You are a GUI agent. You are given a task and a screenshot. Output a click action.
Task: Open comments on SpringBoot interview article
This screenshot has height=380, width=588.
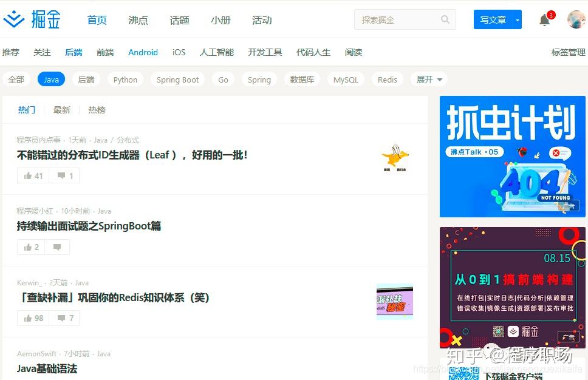[x=57, y=247]
